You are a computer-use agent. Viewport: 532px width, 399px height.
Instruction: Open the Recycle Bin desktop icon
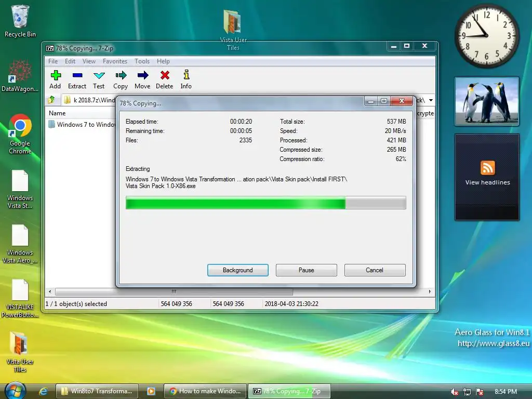click(20, 21)
